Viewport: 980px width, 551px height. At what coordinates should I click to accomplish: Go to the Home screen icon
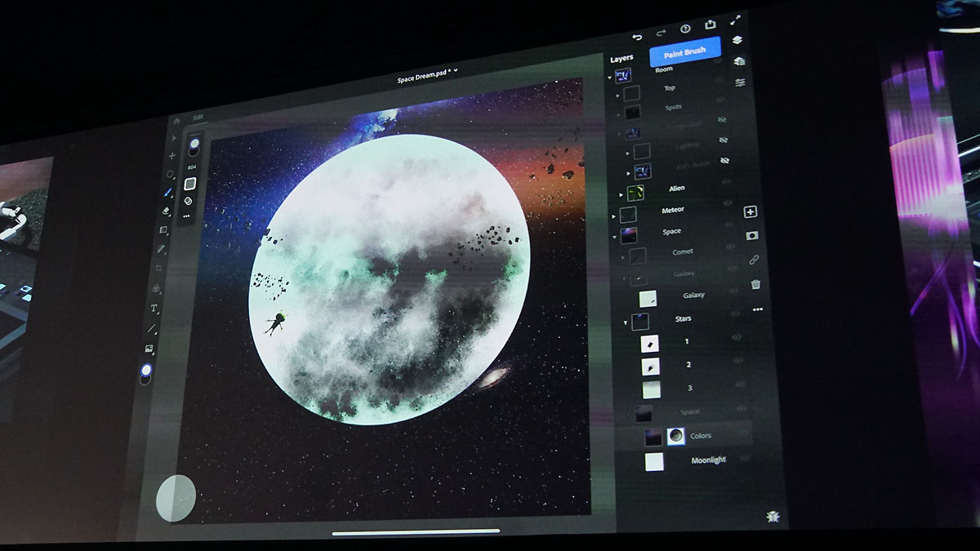[176, 121]
